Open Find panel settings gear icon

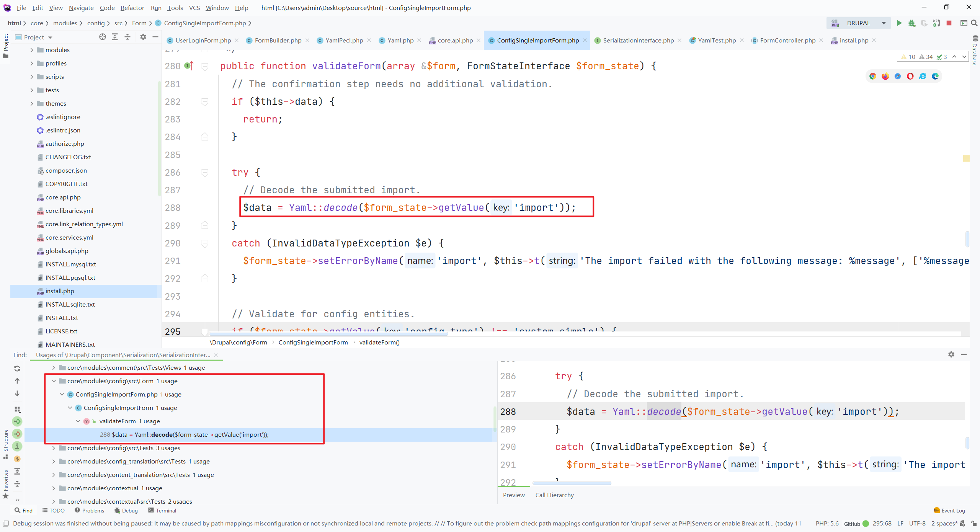point(951,354)
